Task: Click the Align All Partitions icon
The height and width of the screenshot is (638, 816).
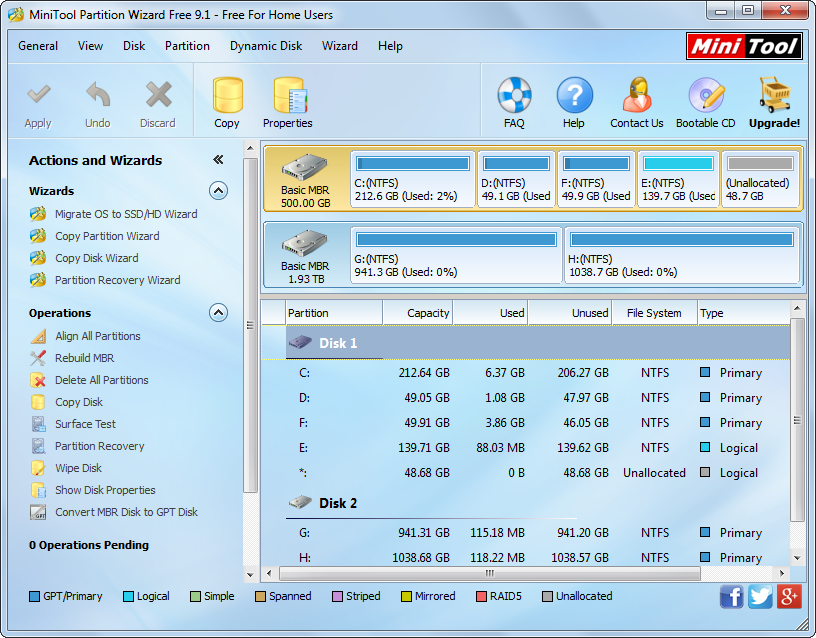Action: click(38, 336)
